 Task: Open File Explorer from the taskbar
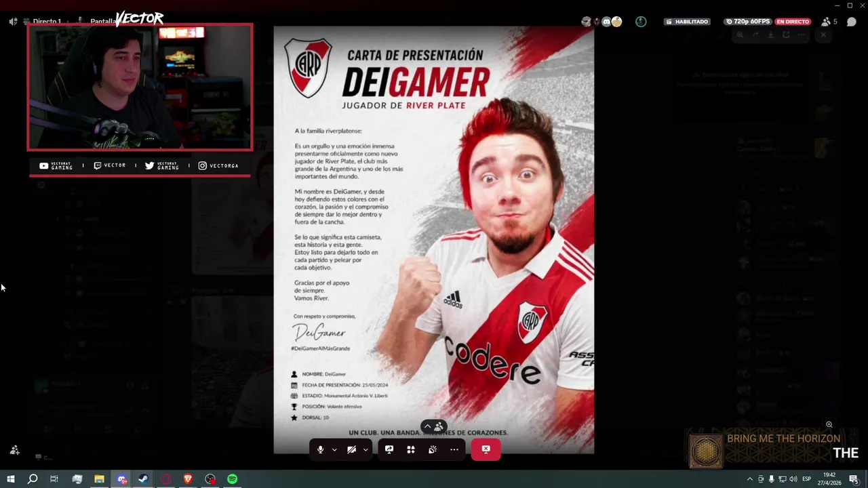pyautogui.click(x=99, y=479)
